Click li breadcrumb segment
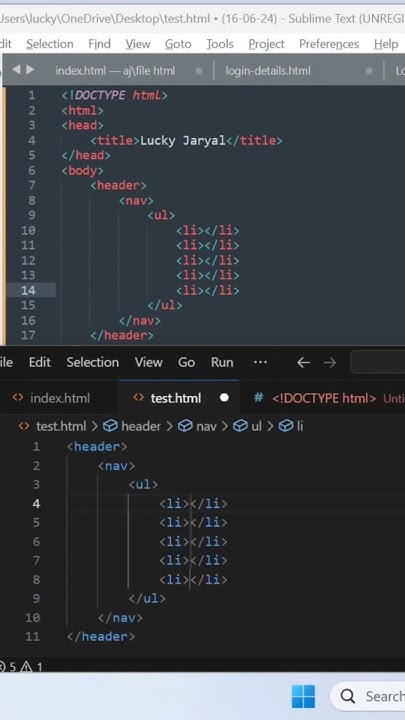Image resolution: width=405 pixels, height=720 pixels. click(x=299, y=427)
